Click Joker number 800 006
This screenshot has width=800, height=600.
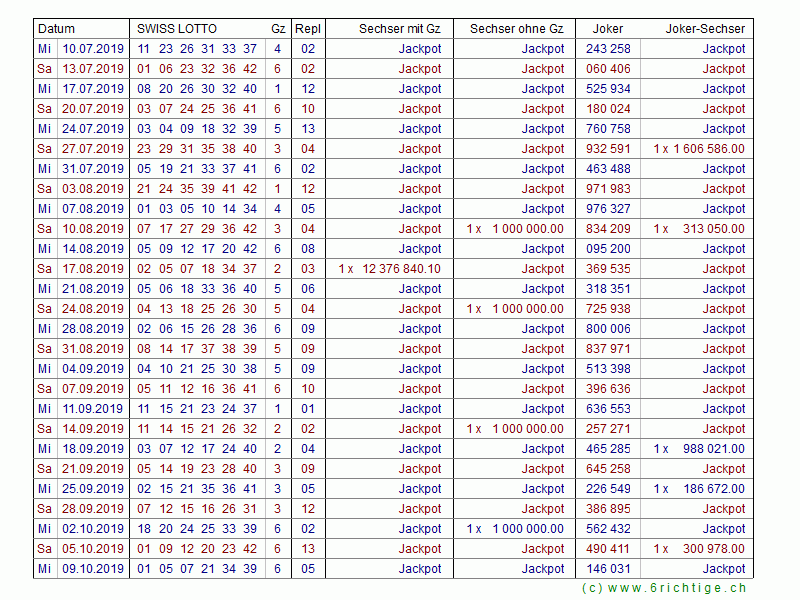(608, 329)
